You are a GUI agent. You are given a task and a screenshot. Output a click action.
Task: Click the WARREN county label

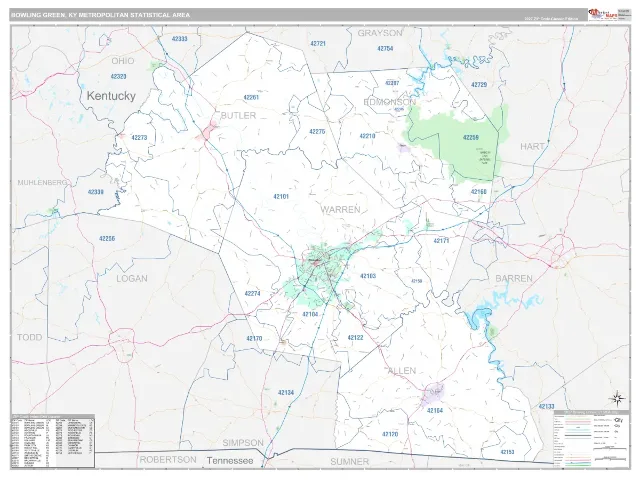341,209
